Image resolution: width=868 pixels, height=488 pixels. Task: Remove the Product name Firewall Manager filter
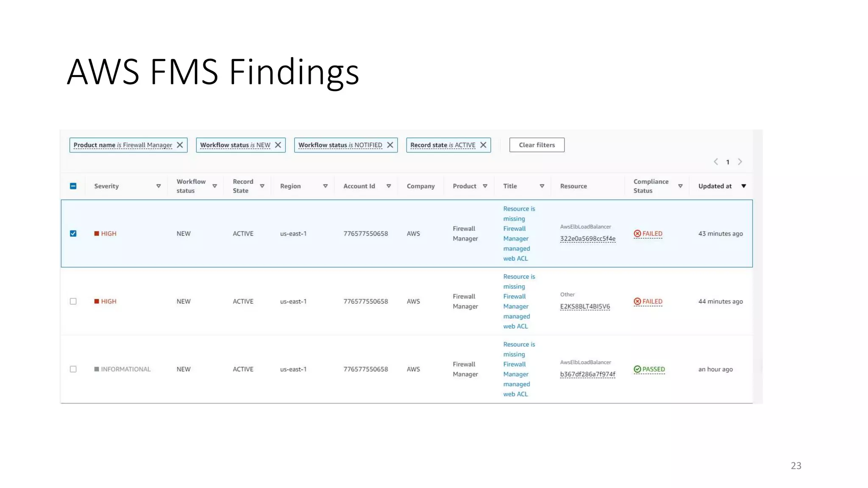click(180, 145)
